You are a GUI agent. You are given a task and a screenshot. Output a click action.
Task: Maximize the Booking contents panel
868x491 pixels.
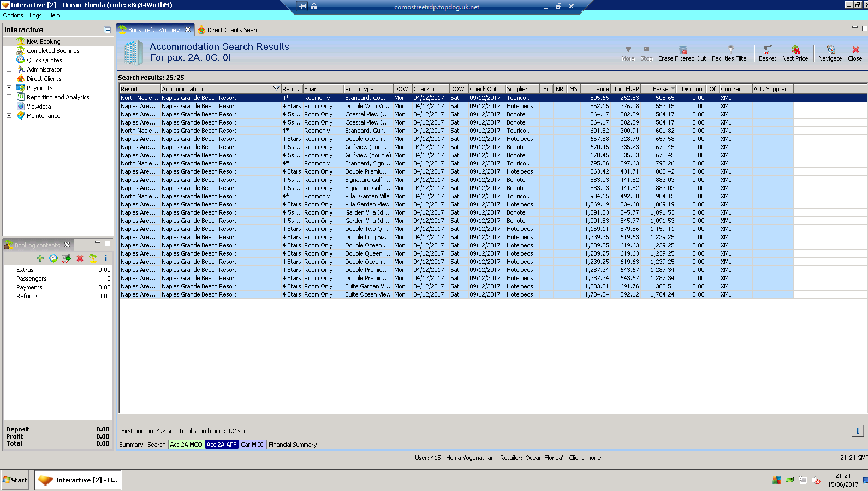[x=108, y=243]
